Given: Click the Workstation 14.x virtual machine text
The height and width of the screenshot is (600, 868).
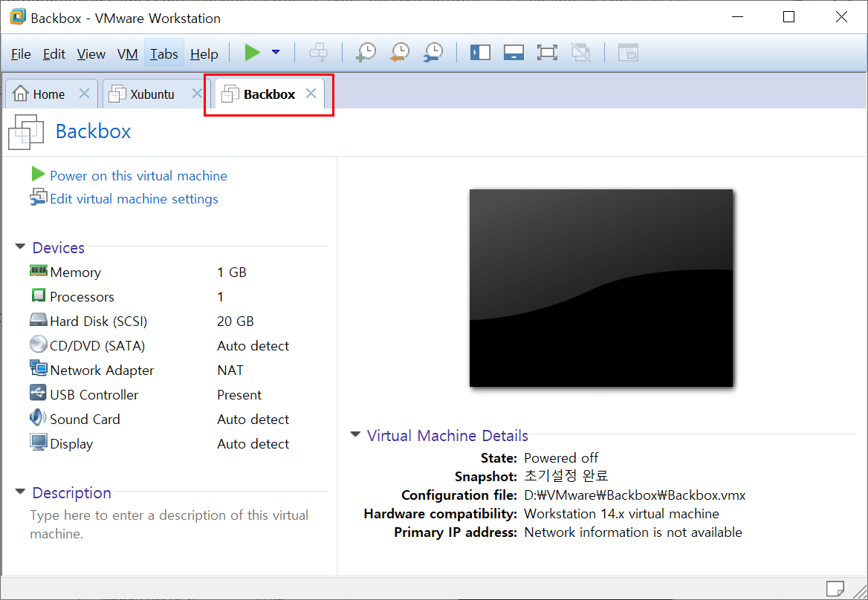Looking at the screenshot, I should pos(621,514).
